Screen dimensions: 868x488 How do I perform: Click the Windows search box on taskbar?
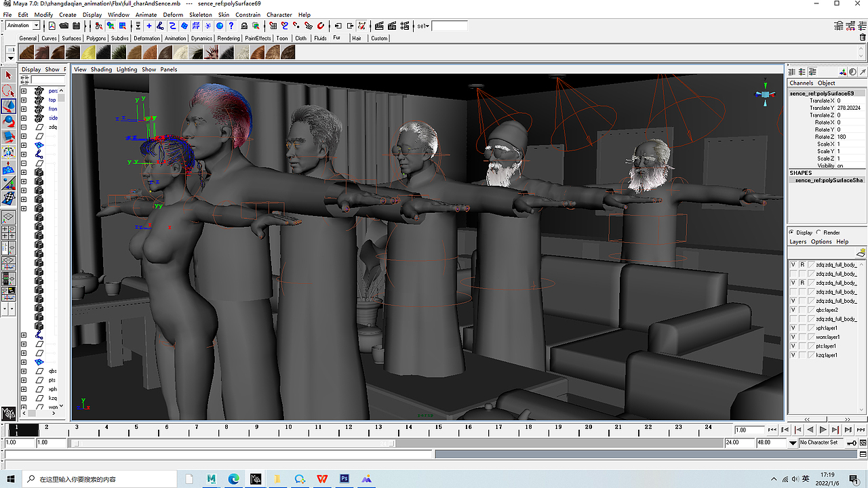tap(100, 479)
